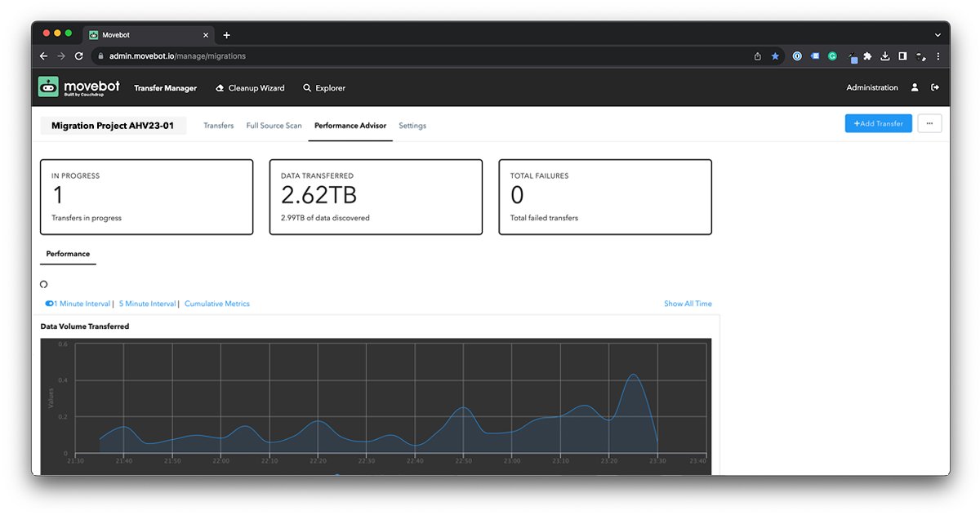Click the logout arrow icon

(x=935, y=87)
